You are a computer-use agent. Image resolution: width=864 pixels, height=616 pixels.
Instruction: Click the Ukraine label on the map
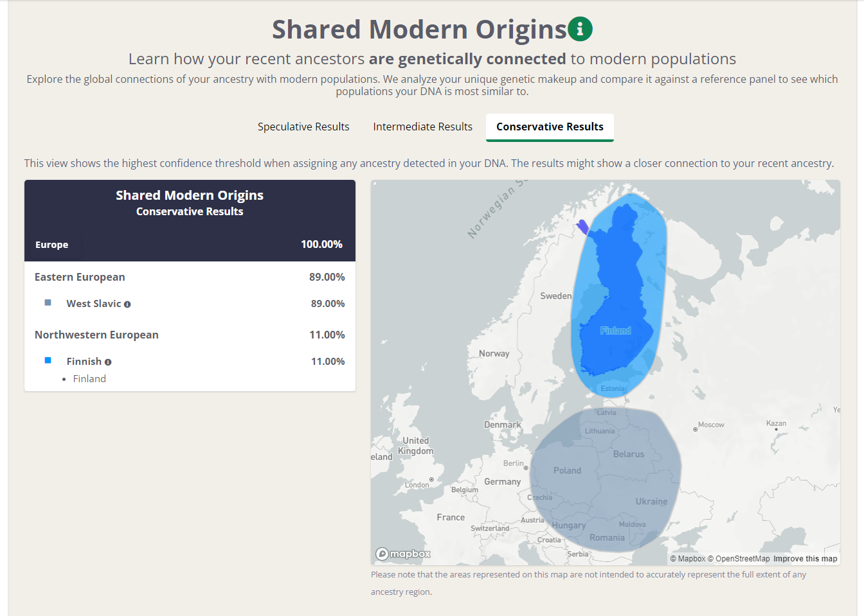click(x=651, y=502)
